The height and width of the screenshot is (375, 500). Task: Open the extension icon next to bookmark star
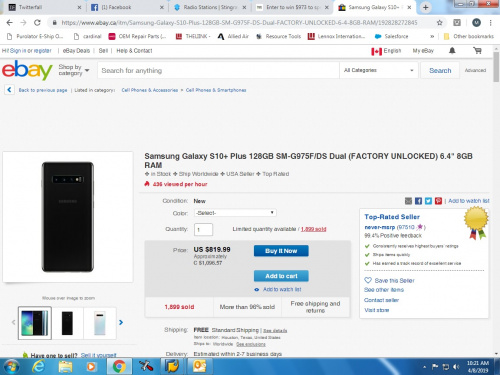[x=457, y=23]
